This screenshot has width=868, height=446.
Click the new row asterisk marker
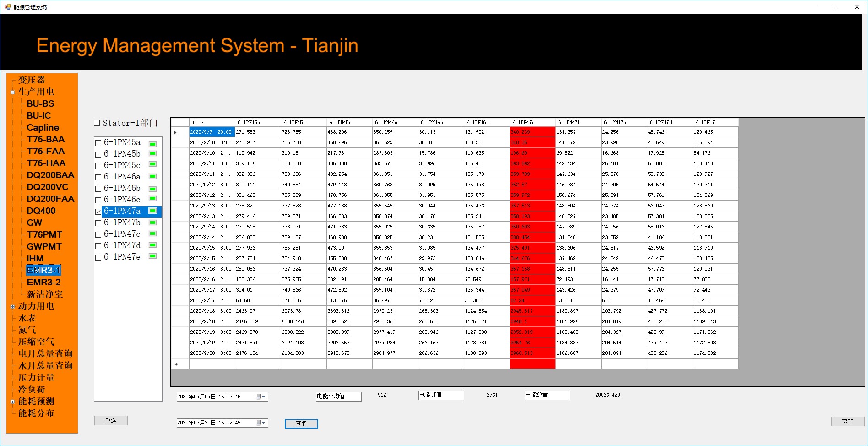pos(176,364)
